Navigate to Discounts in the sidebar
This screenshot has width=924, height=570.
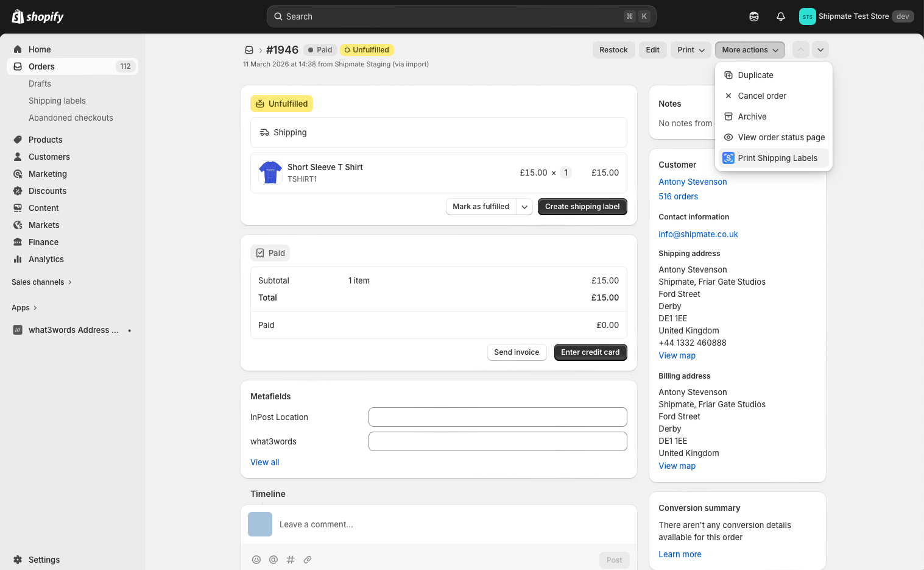[47, 191]
